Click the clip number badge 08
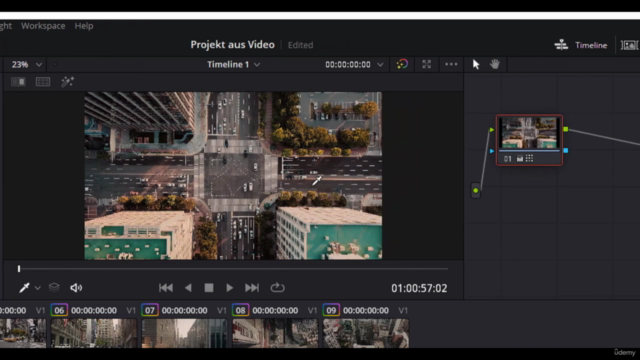Viewport: 640px width, 360px height. click(x=240, y=310)
